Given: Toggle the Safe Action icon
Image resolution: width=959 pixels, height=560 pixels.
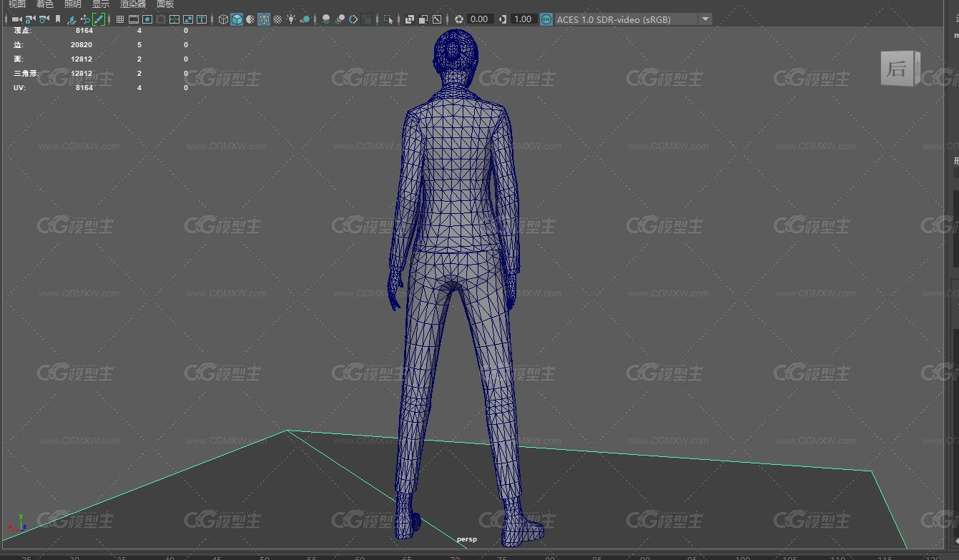Looking at the screenshot, I should (188, 19).
